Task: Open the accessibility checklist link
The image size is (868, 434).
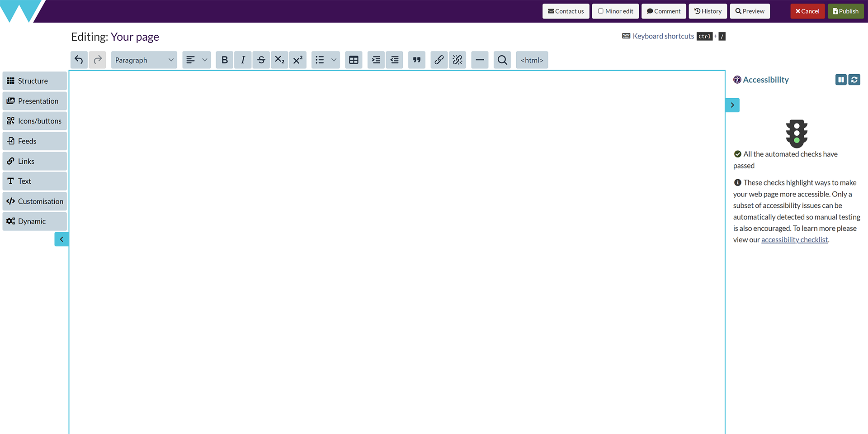Action: 794,240
